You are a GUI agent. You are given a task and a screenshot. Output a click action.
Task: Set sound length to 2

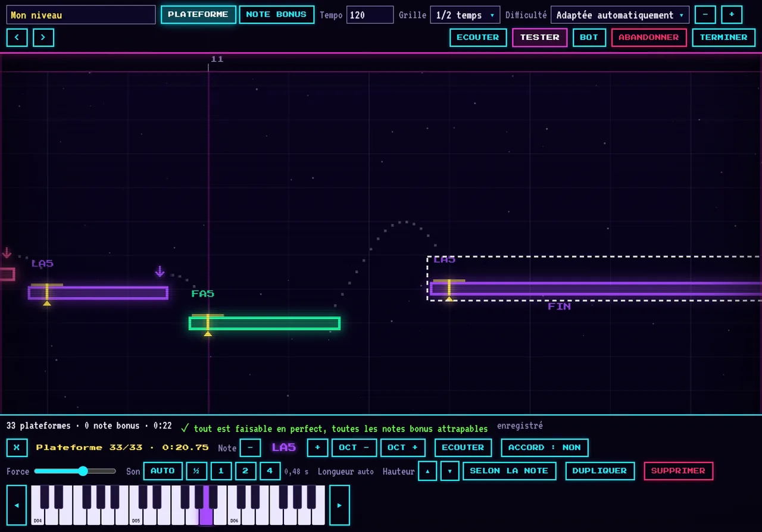245,471
